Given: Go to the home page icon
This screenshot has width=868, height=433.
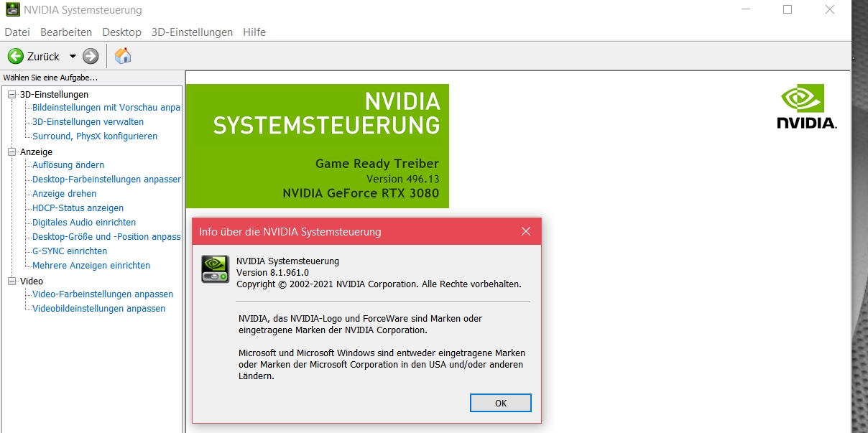Looking at the screenshot, I should tap(124, 56).
